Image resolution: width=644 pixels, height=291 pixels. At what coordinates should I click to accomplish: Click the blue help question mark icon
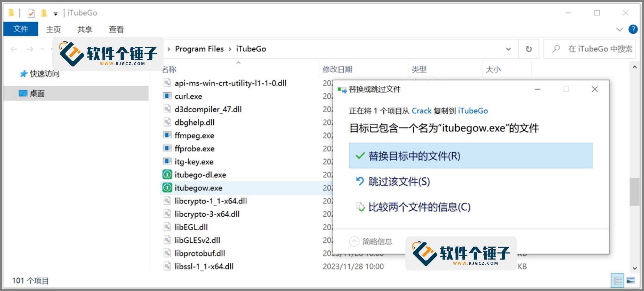pos(633,29)
